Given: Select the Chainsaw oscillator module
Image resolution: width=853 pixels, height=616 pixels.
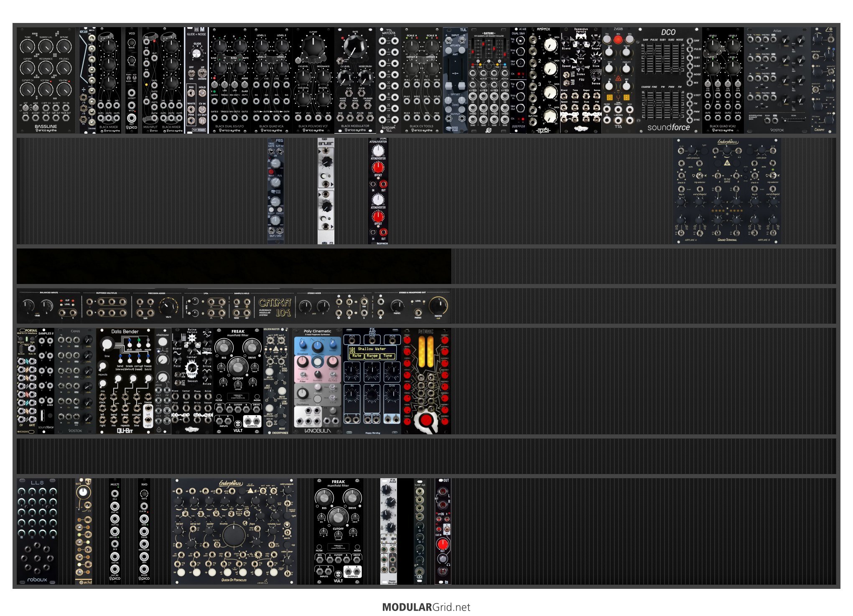Looking at the screenshot, I should [163, 381].
